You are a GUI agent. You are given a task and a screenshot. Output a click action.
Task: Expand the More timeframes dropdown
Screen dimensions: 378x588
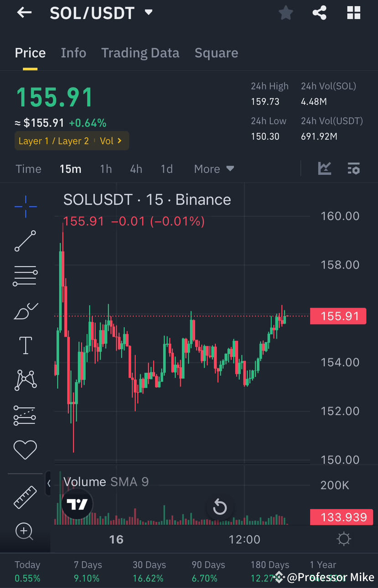213,169
